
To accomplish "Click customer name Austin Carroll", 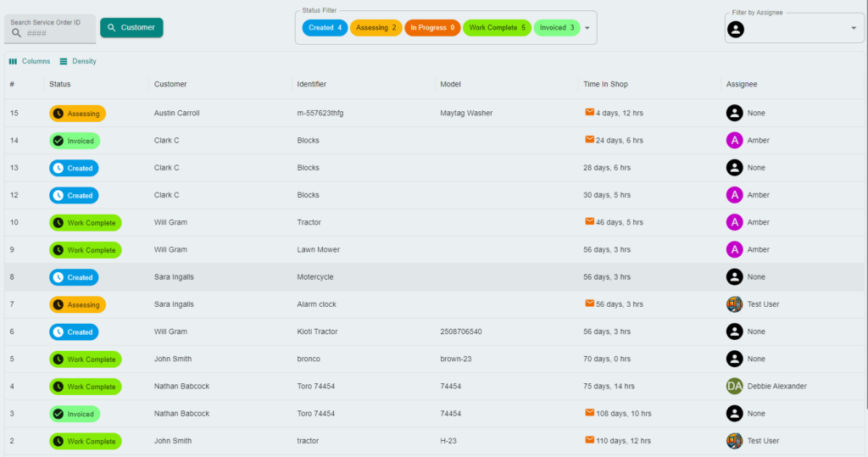I will (x=176, y=113).
